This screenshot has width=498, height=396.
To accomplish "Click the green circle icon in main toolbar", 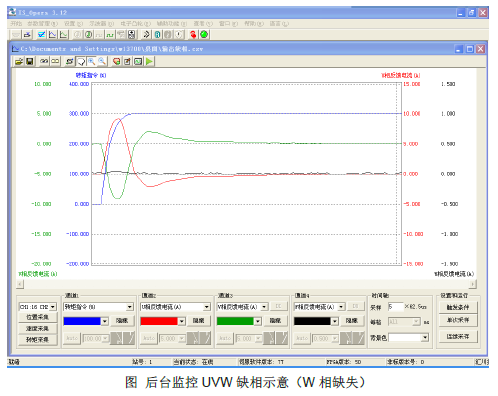I will click(204, 34).
